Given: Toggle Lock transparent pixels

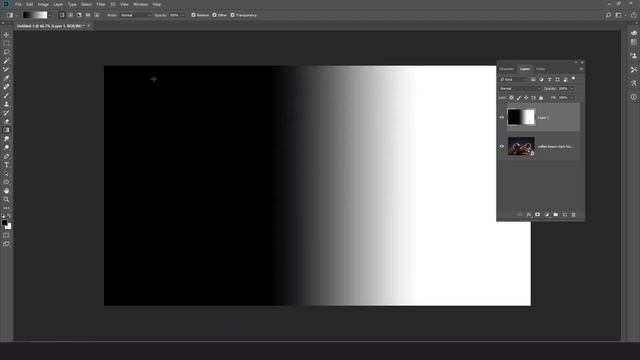Looking at the screenshot, I should pyautogui.click(x=511, y=98).
